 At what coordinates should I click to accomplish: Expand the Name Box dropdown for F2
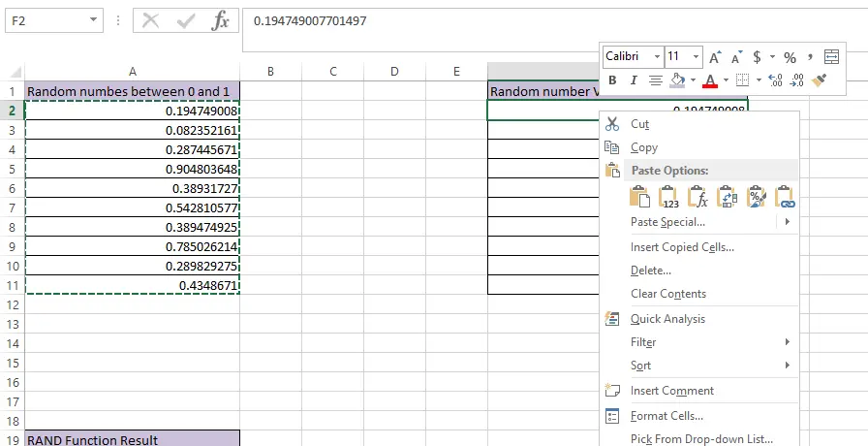click(92, 20)
